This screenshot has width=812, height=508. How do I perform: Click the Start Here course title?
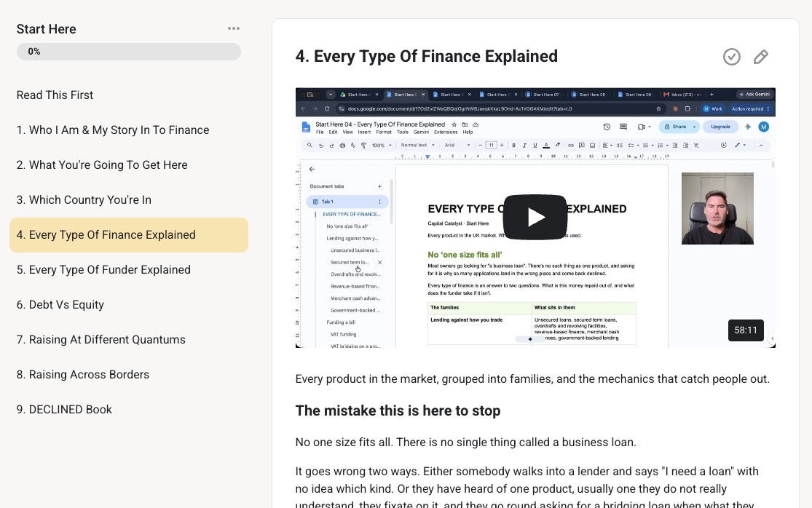(46, 29)
